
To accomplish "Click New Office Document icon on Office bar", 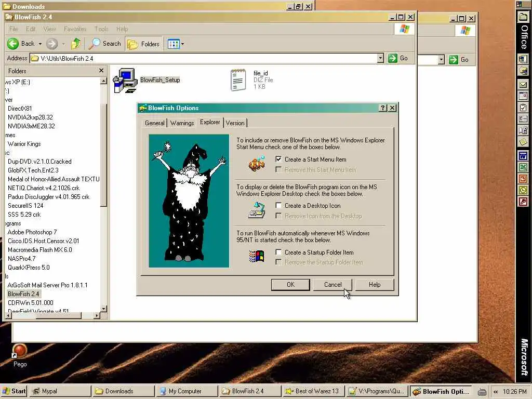I will click(x=523, y=59).
